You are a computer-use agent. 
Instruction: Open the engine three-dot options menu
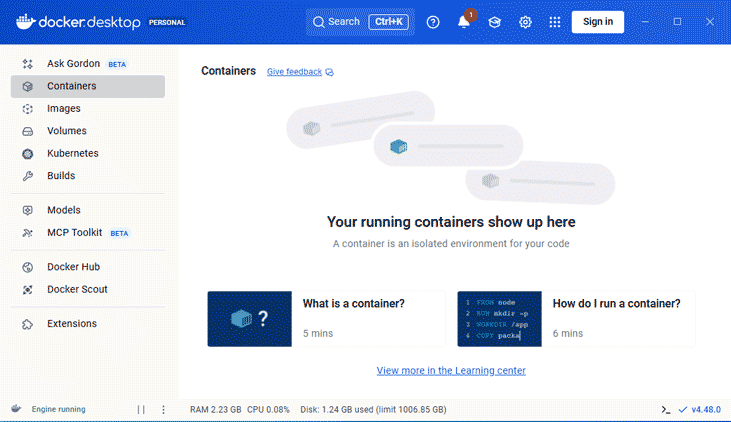[x=164, y=410]
